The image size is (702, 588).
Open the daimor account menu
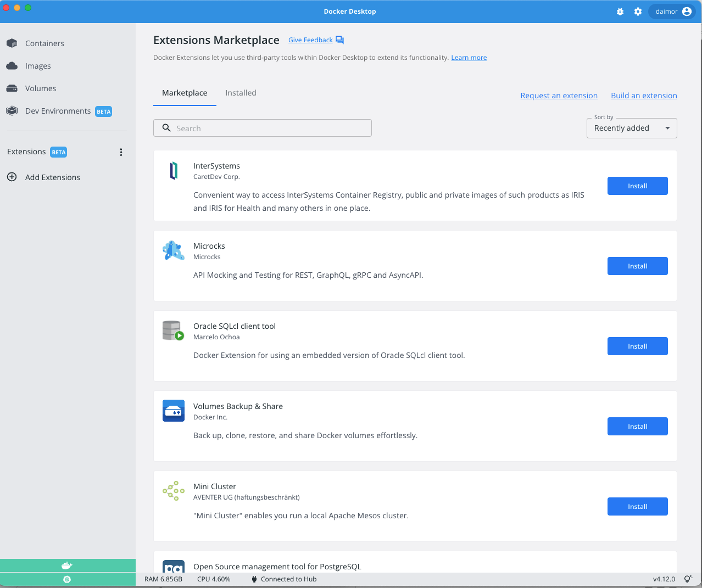(x=672, y=12)
